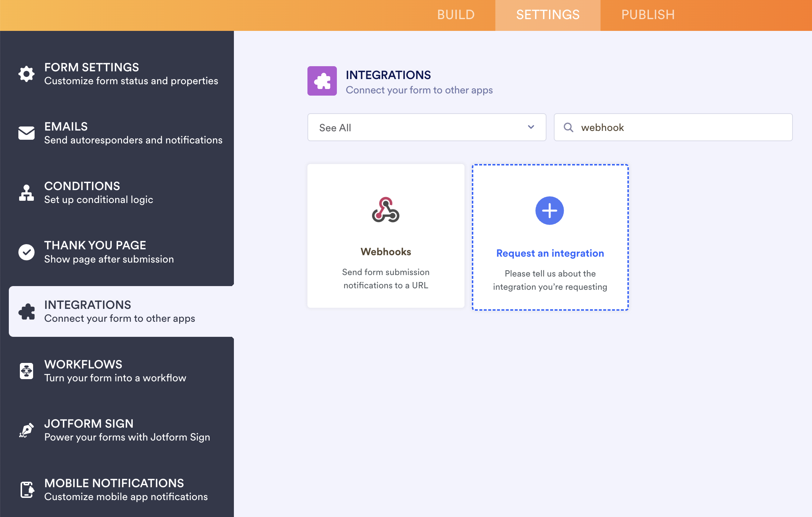
Task: Click the webhook search input field
Action: (673, 127)
